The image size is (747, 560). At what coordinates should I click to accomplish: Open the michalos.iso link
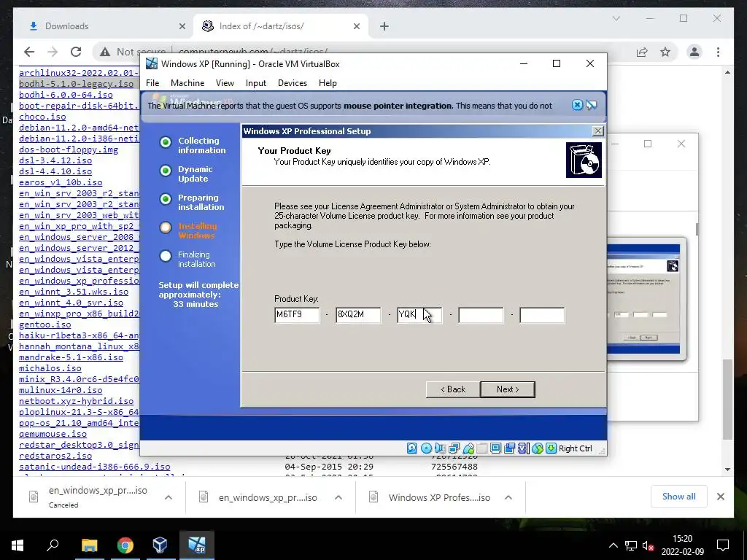(x=50, y=368)
